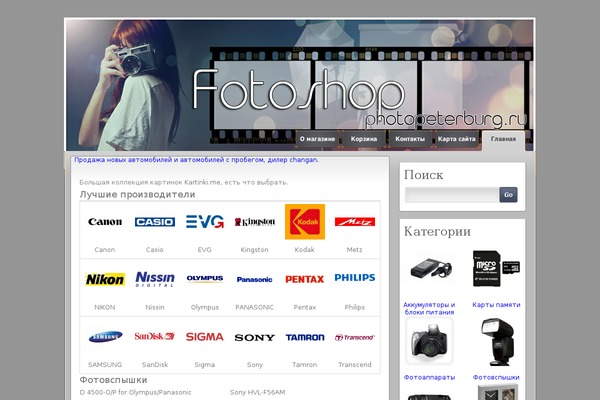Select the flash unit category image
Viewport: 600px width, 400px height.
point(496,341)
